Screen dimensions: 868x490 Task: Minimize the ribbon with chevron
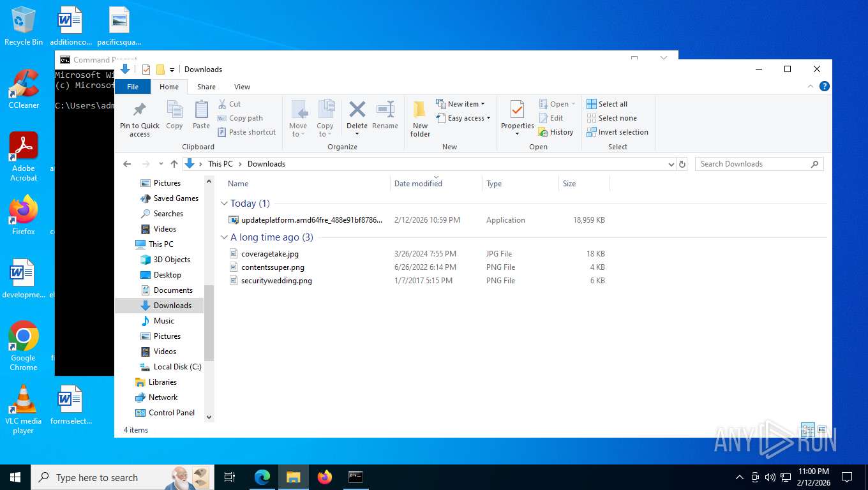[x=811, y=86]
